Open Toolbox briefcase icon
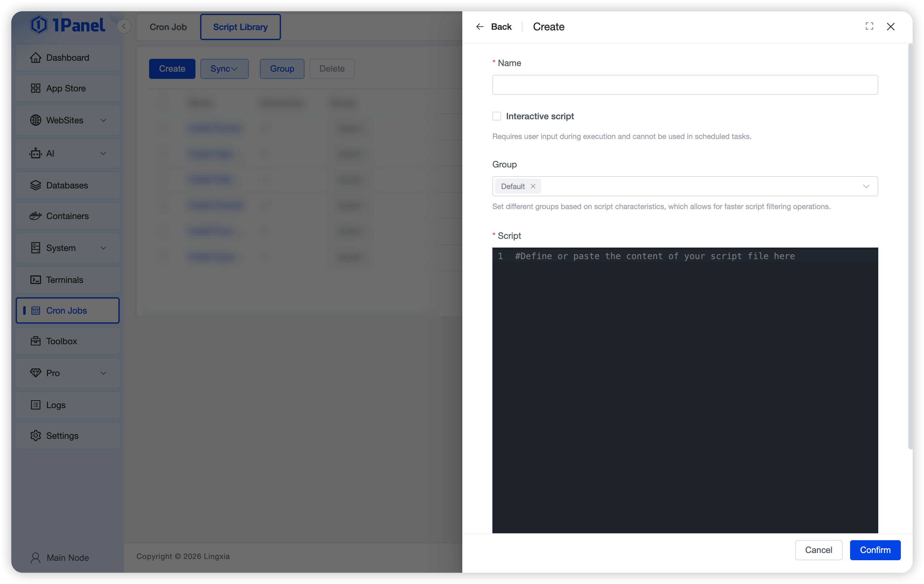 coord(35,341)
